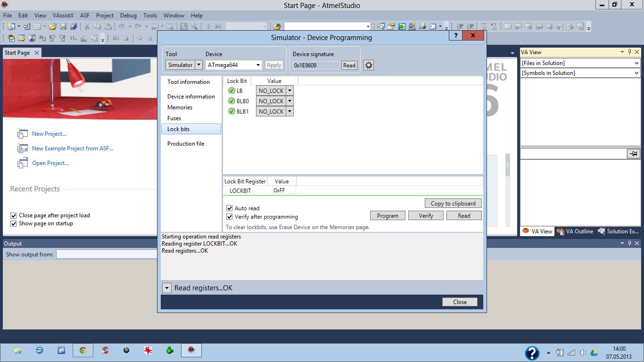The width and height of the screenshot is (644, 362).
Task: Switch to Solution Explorer tab
Action: pos(619,231)
